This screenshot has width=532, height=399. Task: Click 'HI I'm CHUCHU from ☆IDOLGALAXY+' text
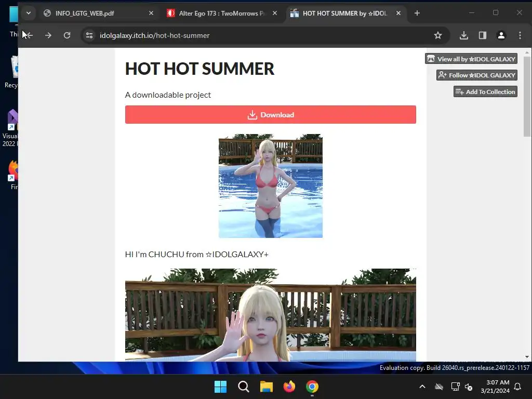[x=196, y=255]
